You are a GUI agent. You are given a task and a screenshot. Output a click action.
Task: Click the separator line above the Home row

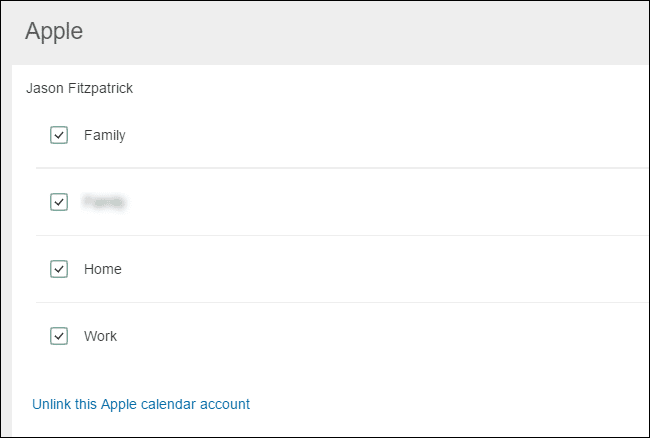click(340, 235)
